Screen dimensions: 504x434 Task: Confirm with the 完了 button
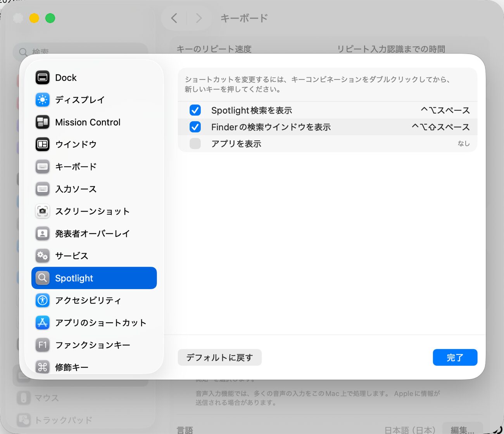(x=455, y=357)
